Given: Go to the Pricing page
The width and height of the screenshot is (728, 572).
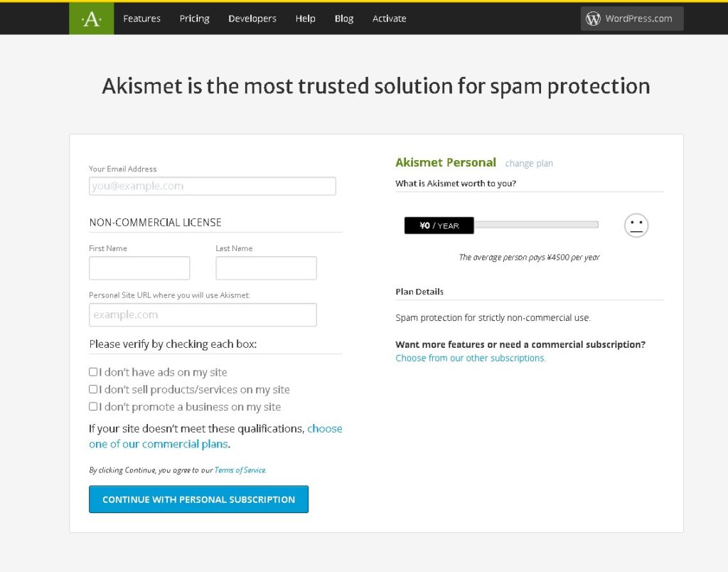Looking at the screenshot, I should tap(194, 18).
